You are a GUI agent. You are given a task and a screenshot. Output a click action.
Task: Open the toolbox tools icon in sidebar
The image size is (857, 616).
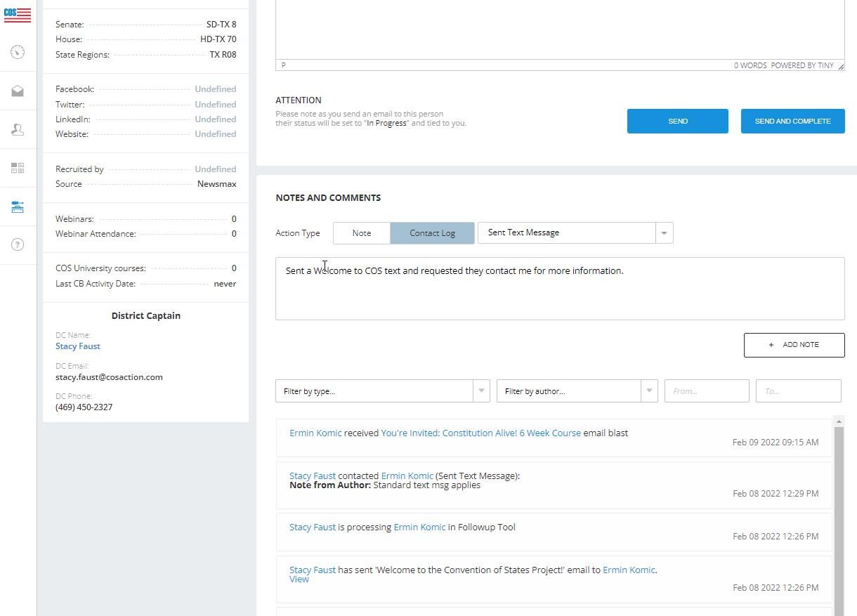[x=18, y=207]
